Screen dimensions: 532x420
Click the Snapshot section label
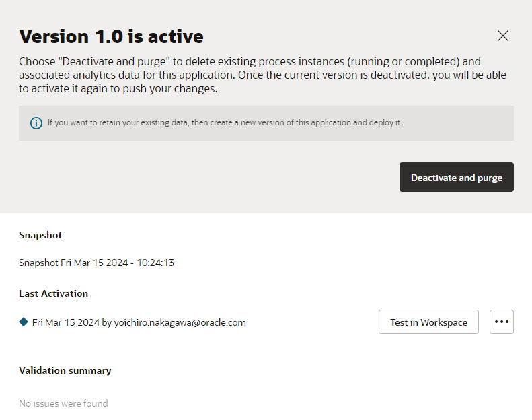click(x=40, y=235)
